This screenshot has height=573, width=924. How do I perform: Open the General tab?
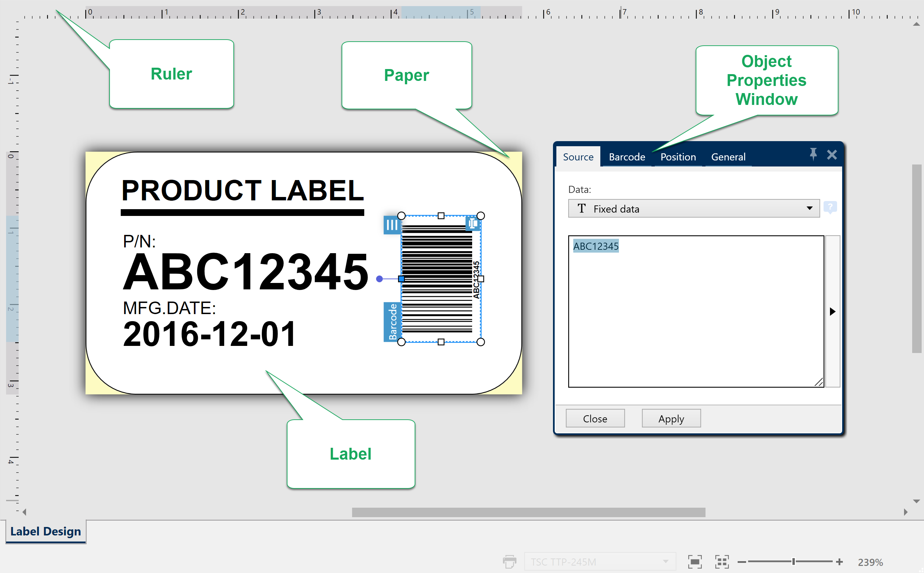728,157
